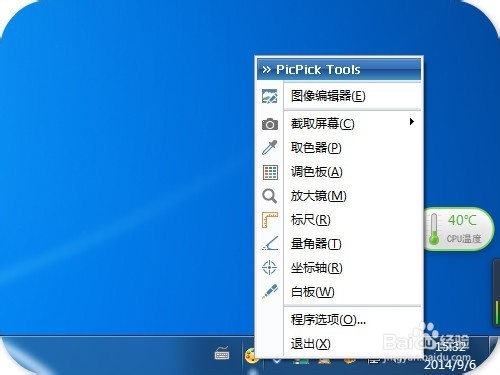
Task: Click the PicPick palette tray icon
Action: click(250, 355)
